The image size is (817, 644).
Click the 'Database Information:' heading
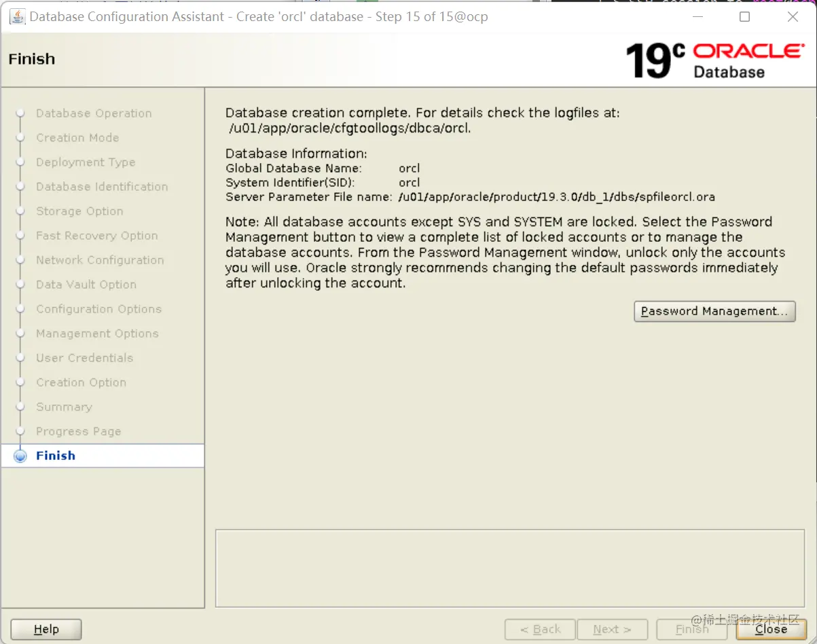click(x=296, y=154)
